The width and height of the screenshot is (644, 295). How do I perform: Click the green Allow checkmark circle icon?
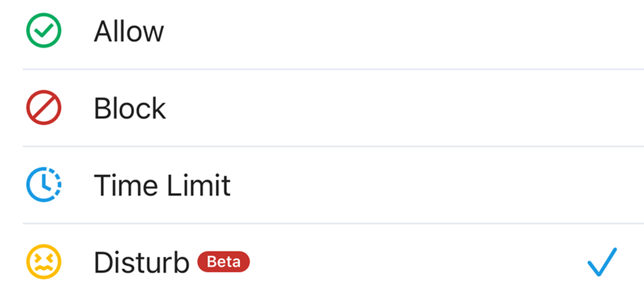[x=44, y=31]
